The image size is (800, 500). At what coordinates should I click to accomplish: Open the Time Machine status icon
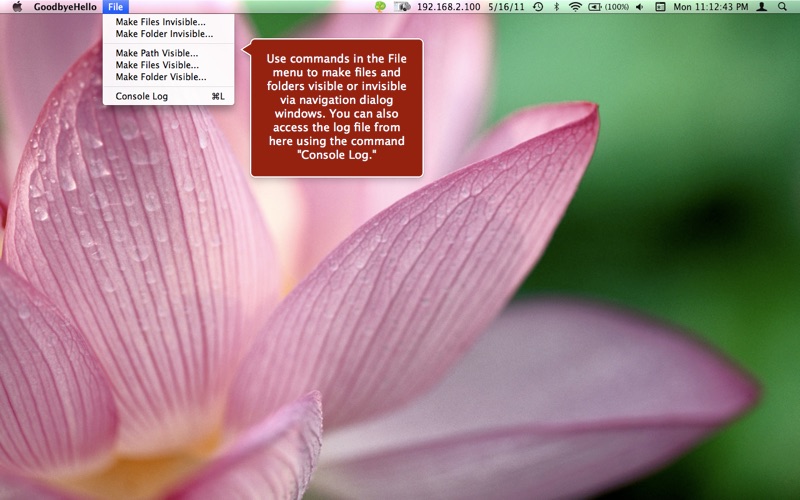(x=538, y=7)
